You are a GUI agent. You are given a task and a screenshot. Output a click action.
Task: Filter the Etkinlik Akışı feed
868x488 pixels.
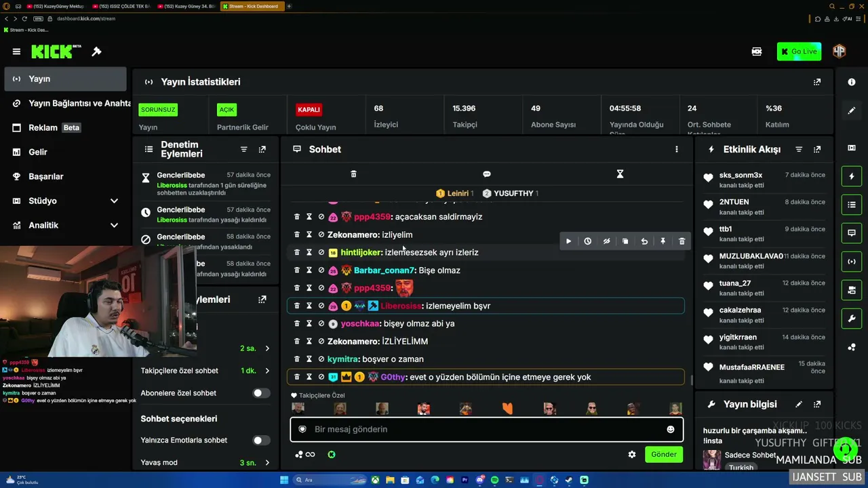tap(799, 149)
